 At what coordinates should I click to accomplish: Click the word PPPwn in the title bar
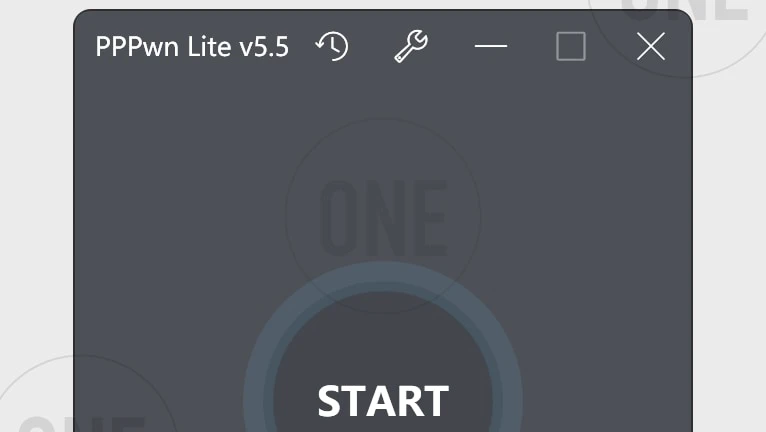coord(137,47)
